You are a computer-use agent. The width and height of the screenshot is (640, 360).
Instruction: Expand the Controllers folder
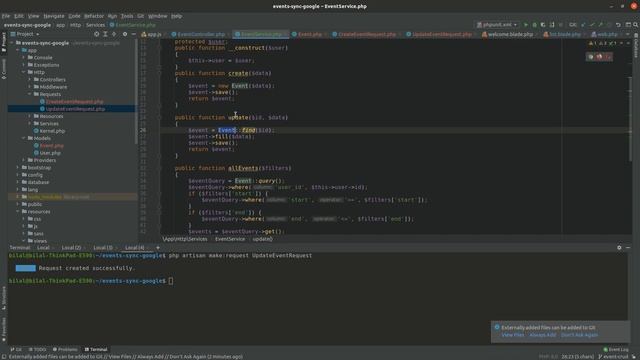[x=29, y=80]
